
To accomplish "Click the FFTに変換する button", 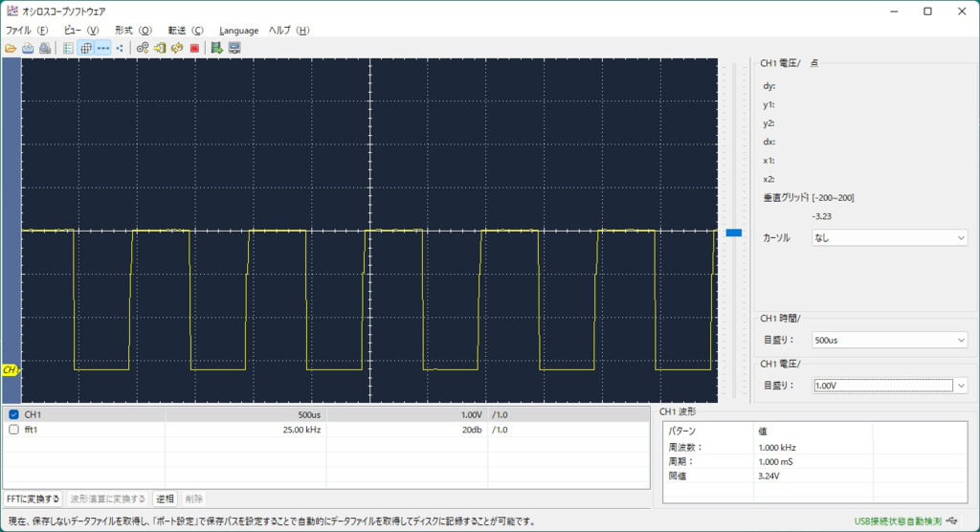I will 33,499.
